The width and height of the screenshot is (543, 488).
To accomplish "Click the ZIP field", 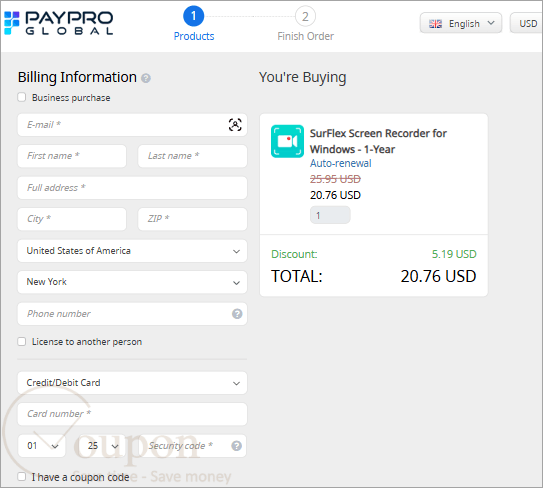I will (193, 219).
